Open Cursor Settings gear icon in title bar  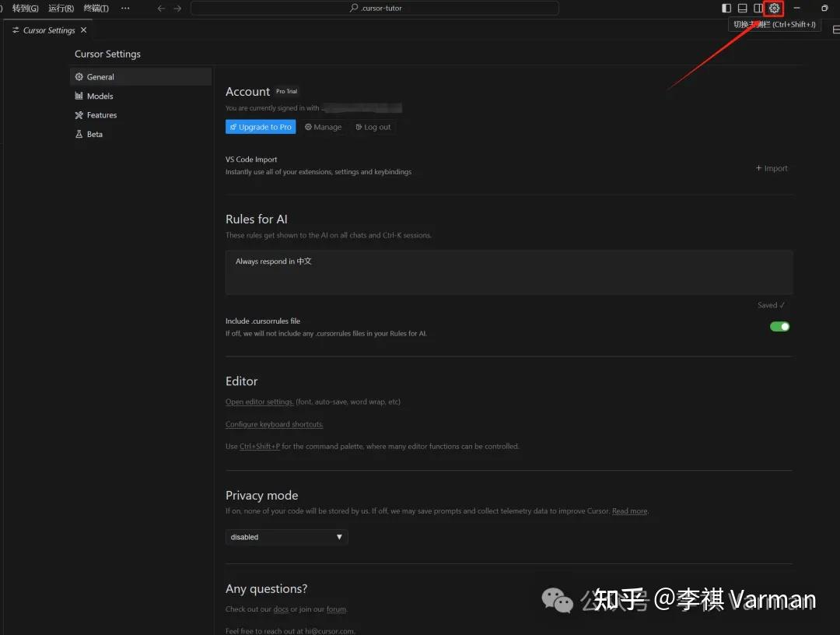(x=774, y=8)
